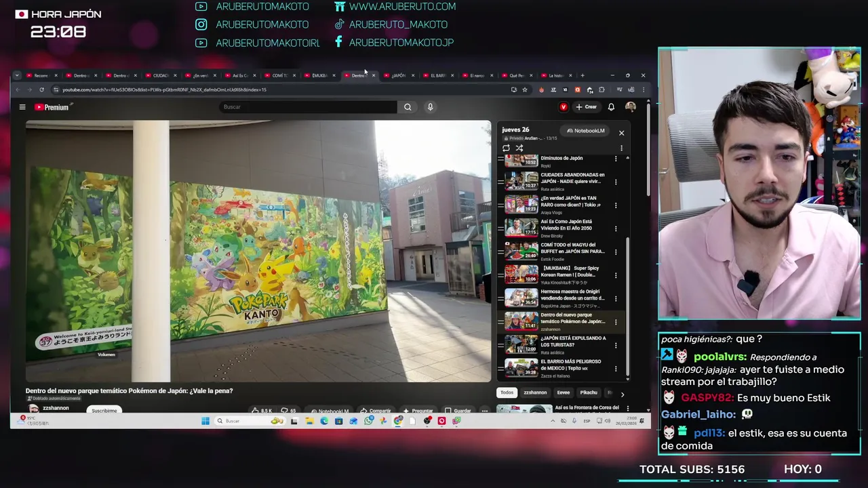Image resolution: width=868 pixels, height=488 pixels.
Task: Dislike the video with thumbs down
Action: [x=290, y=411]
